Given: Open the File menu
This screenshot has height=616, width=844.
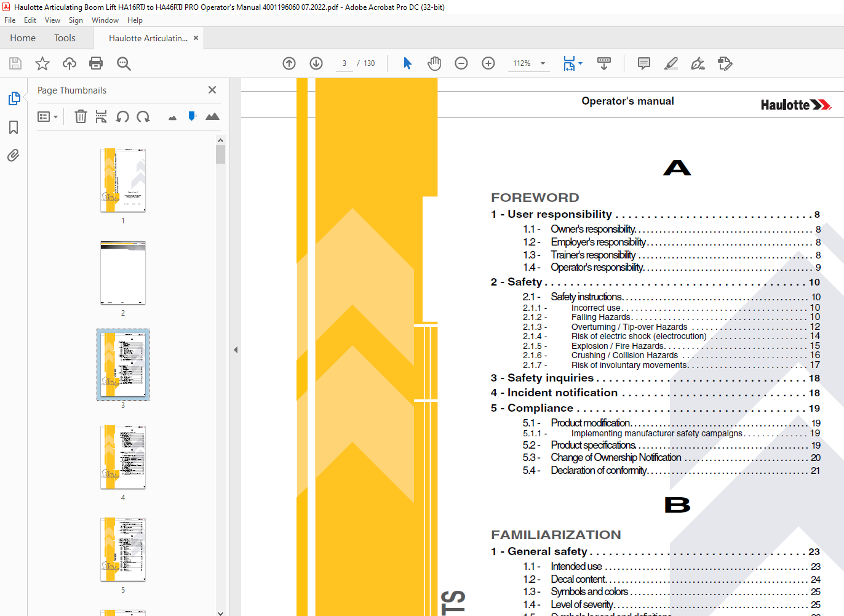Looking at the screenshot, I should (10, 20).
